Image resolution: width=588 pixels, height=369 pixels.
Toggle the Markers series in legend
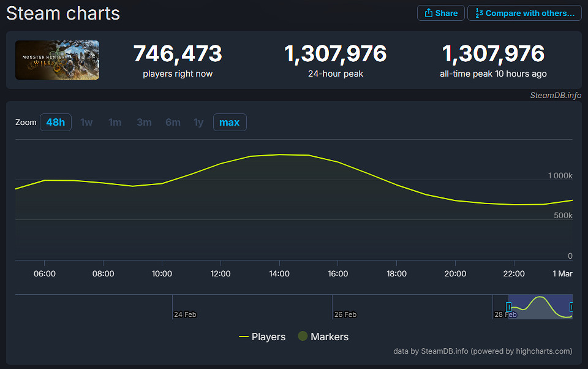(x=330, y=337)
